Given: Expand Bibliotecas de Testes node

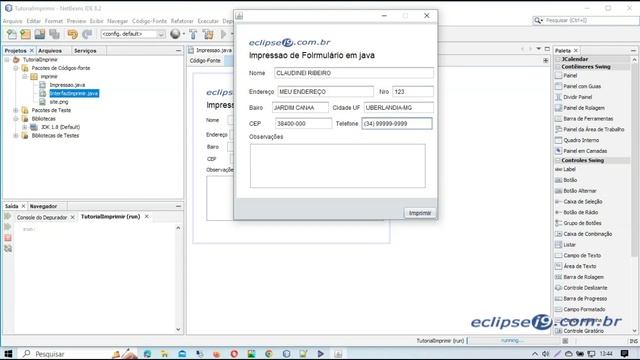Looking at the screenshot, I should tap(16, 136).
